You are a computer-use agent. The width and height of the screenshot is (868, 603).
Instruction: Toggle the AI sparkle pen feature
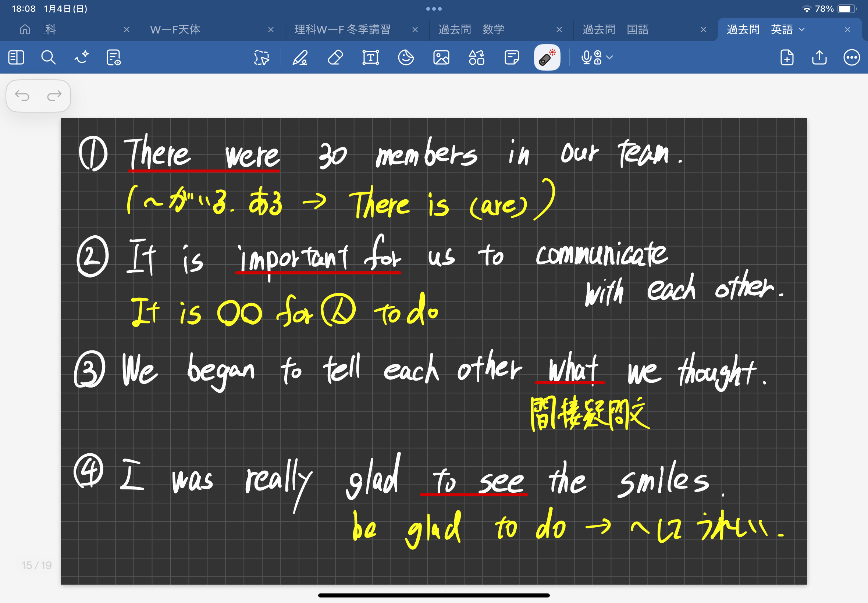[81, 58]
